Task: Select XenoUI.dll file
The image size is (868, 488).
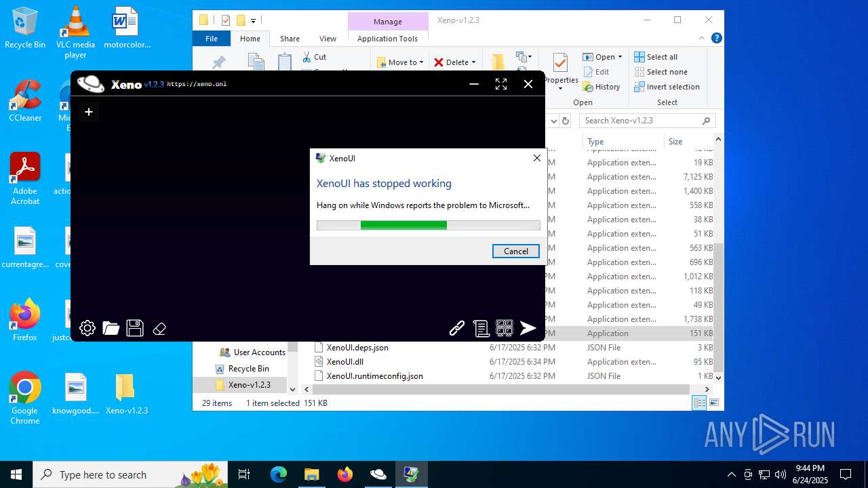Action: click(345, 362)
